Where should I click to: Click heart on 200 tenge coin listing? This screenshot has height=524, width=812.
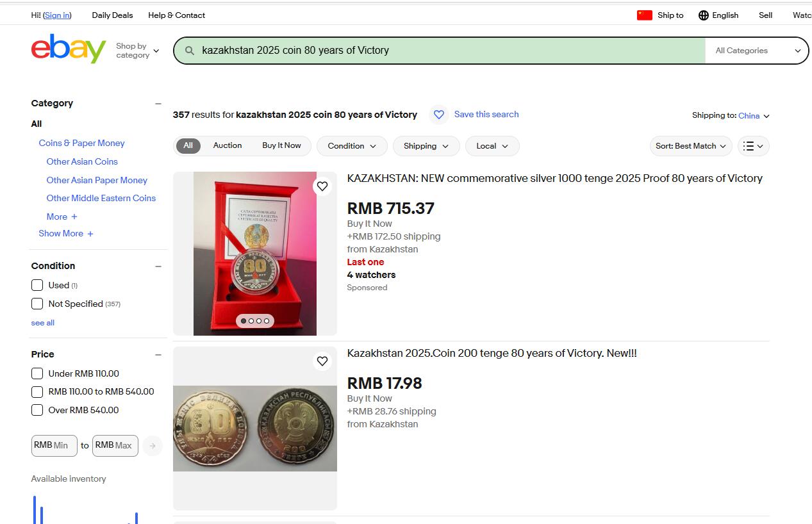point(322,361)
